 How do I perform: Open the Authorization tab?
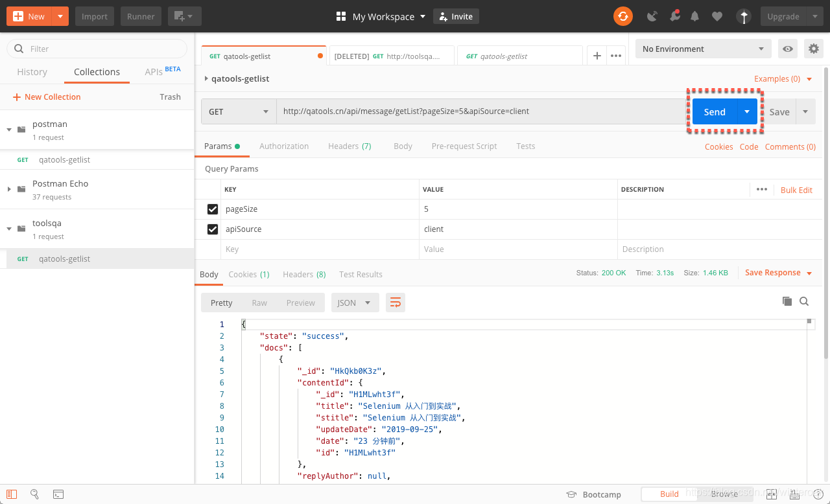click(284, 146)
